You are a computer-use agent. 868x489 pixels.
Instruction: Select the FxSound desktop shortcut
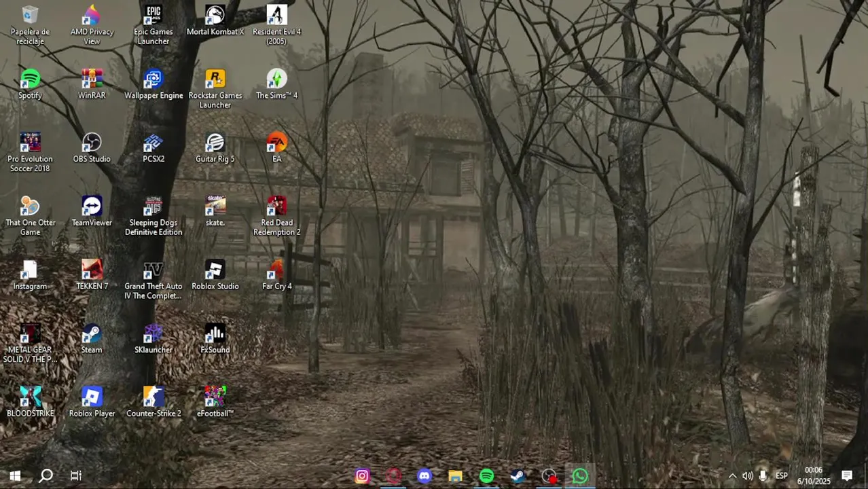215,338
